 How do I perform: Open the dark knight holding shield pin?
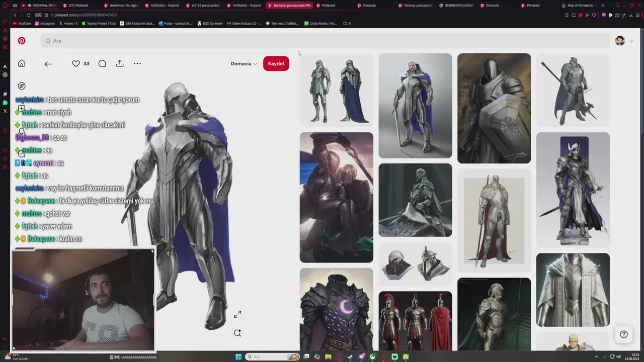tap(494, 108)
